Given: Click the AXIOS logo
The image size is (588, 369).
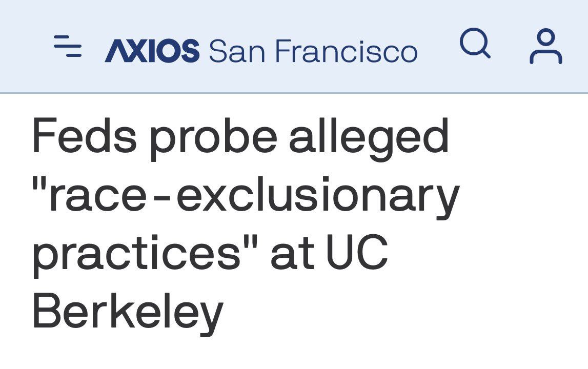Looking at the screenshot, I should tap(152, 51).
